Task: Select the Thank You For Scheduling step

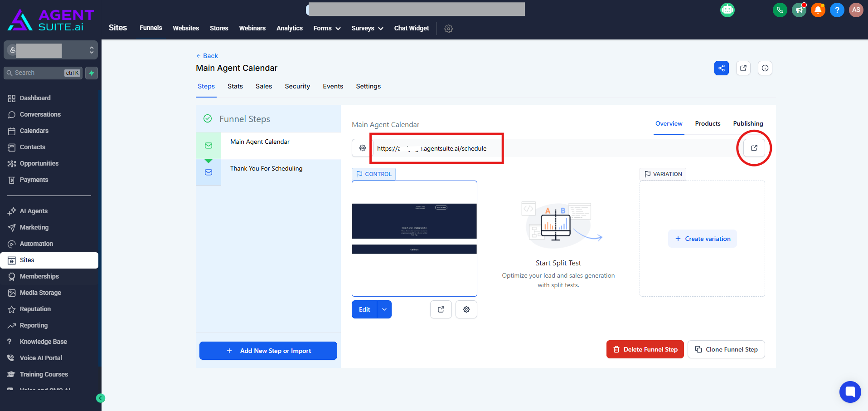Action: pos(268,172)
